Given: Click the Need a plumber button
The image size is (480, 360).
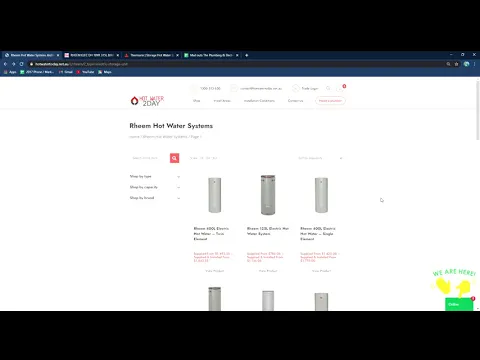Looking at the screenshot, I should [330, 101].
